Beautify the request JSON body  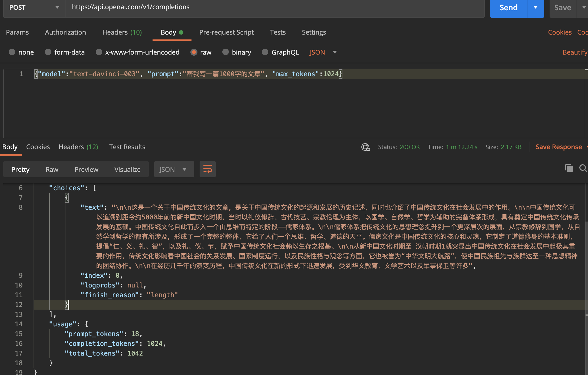click(574, 52)
